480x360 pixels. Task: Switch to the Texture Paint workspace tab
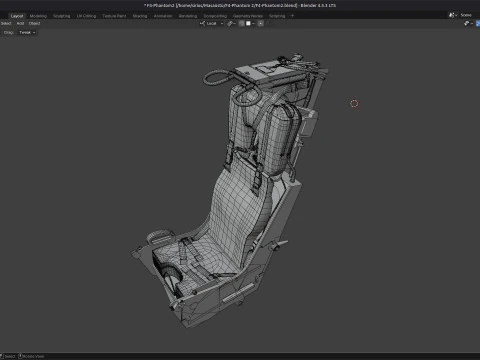pos(114,16)
